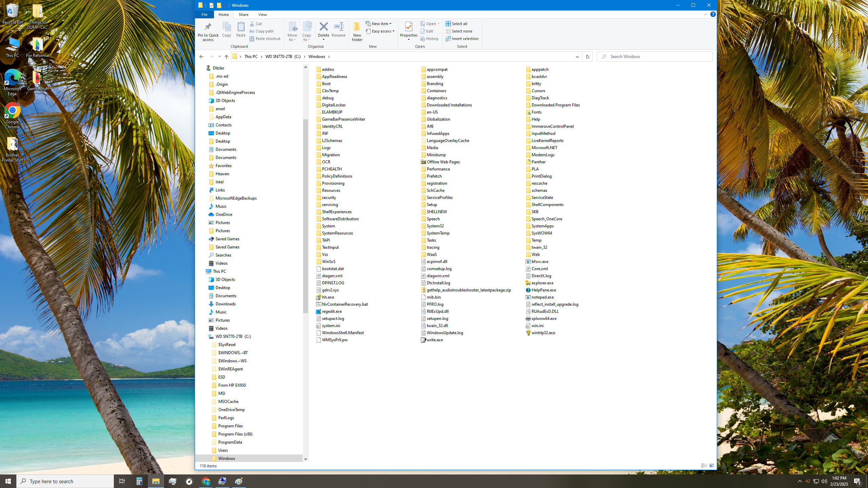Open the Recycle Bin desktop icon
The image size is (868, 488).
(x=13, y=14)
